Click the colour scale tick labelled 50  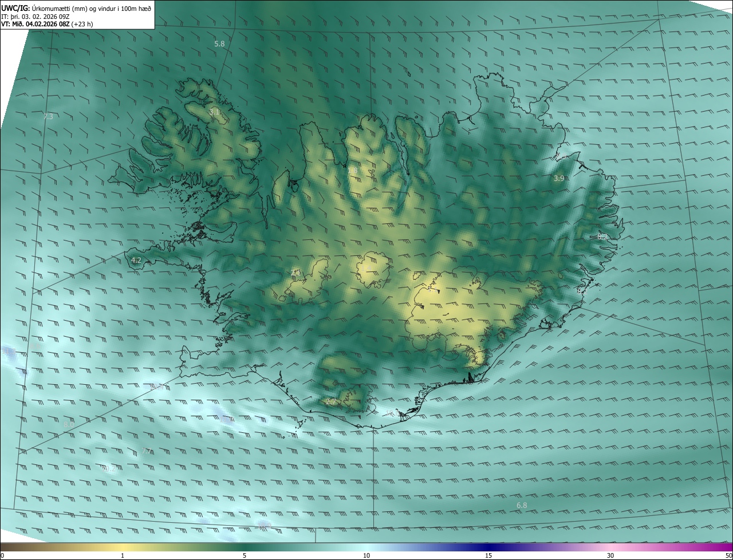coord(728,555)
